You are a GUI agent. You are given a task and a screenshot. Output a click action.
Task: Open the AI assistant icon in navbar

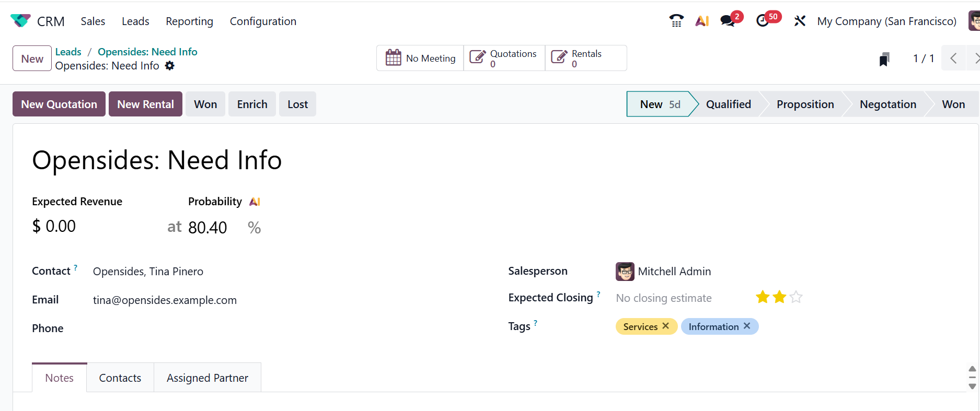(702, 21)
